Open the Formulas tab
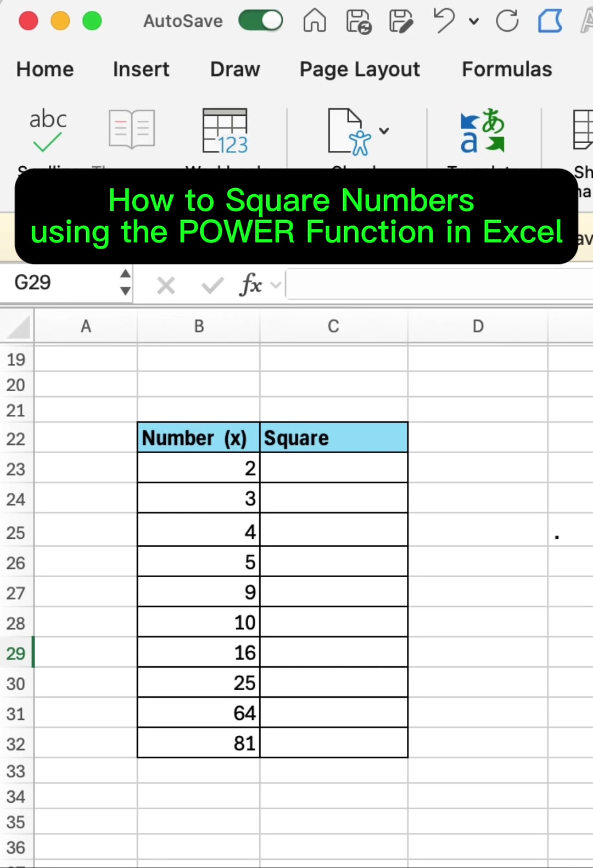The width and height of the screenshot is (593, 868). (507, 69)
